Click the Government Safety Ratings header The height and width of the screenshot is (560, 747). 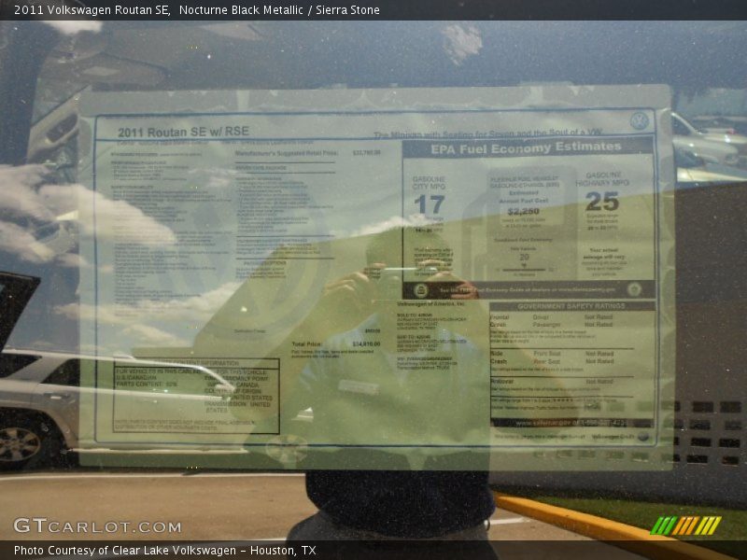[571, 306]
